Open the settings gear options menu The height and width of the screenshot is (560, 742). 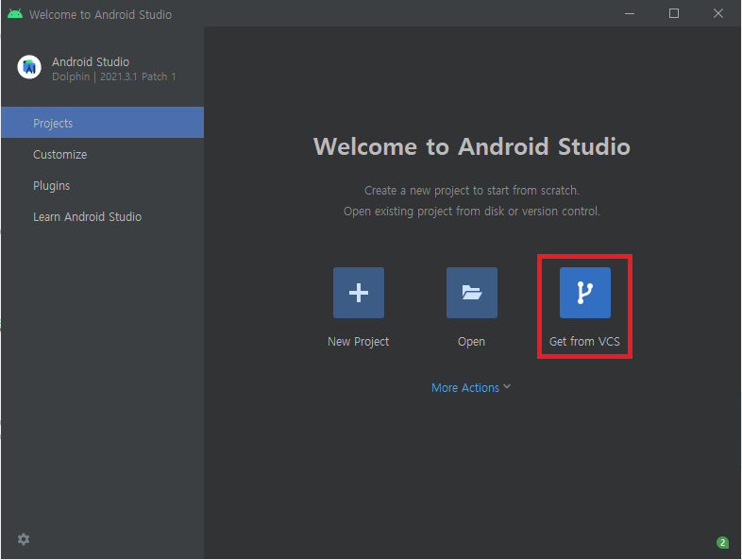[24, 538]
